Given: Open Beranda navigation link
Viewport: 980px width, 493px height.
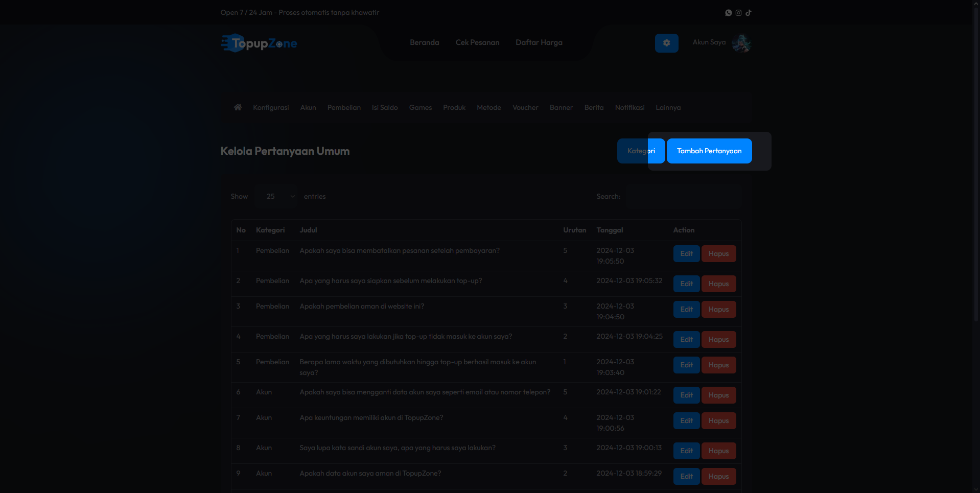Looking at the screenshot, I should pyautogui.click(x=425, y=42).
